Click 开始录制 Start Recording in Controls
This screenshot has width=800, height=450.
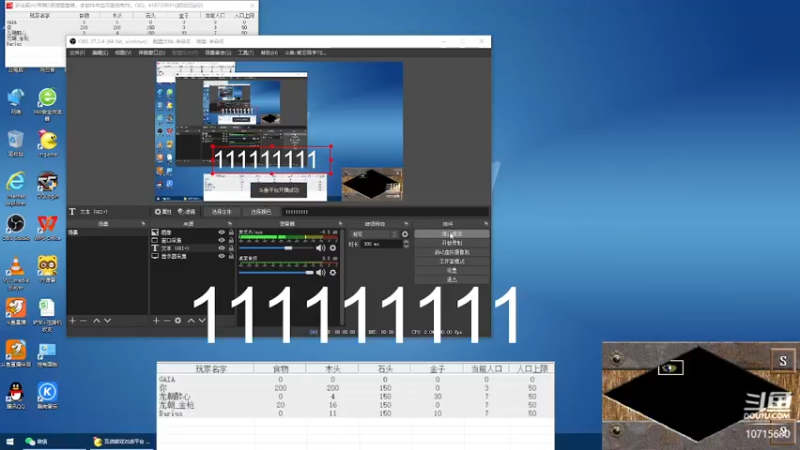pos(452,243)
